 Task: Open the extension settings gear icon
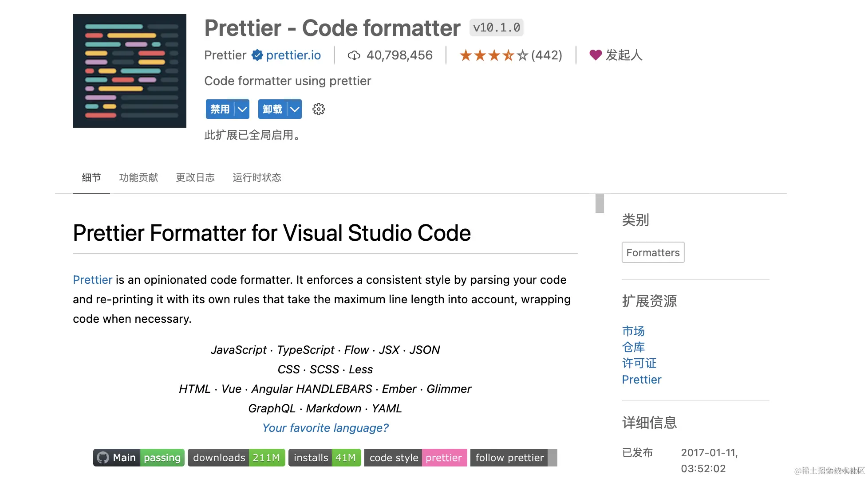click(x=319, y=109)
